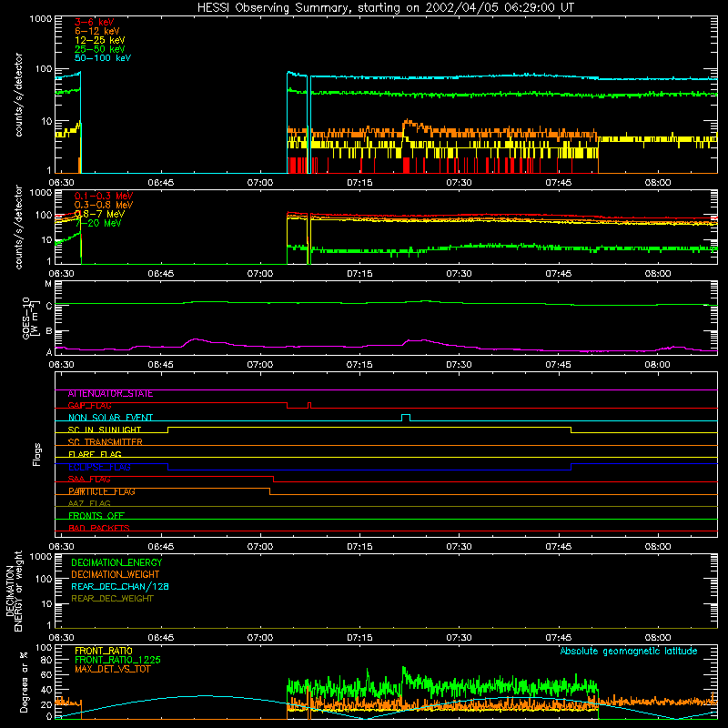Click the ECLIPSE_FLAG label
Screen dimensions: 728x728
99,467
